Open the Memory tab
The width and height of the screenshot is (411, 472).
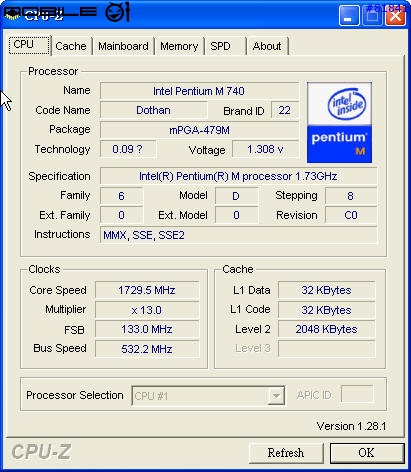pos(179,46)
